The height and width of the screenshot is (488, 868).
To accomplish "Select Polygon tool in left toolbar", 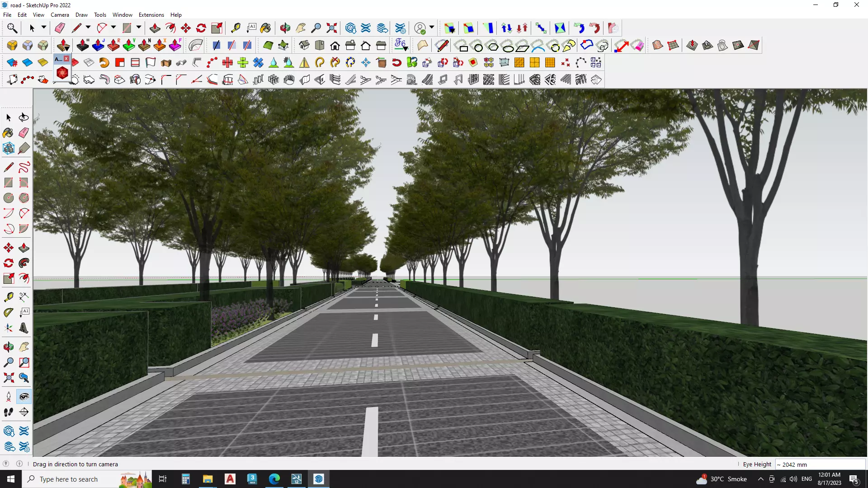I will click(24, 198).
